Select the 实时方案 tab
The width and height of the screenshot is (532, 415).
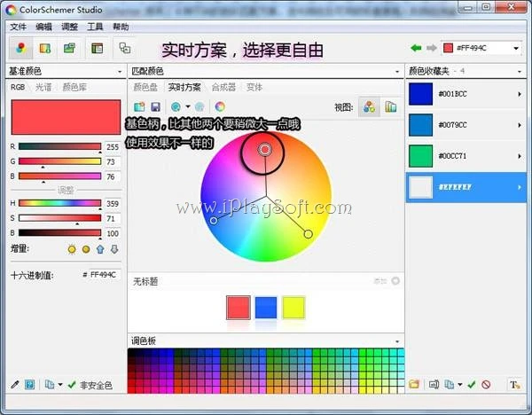tap(184, 87)
